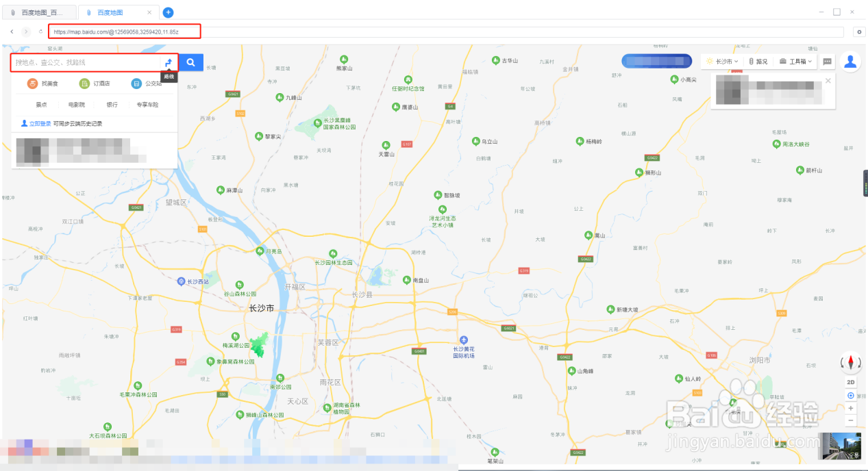Open the user avatar profile icon
This screenshot has height=471, width=868.
tap(851, 61)
